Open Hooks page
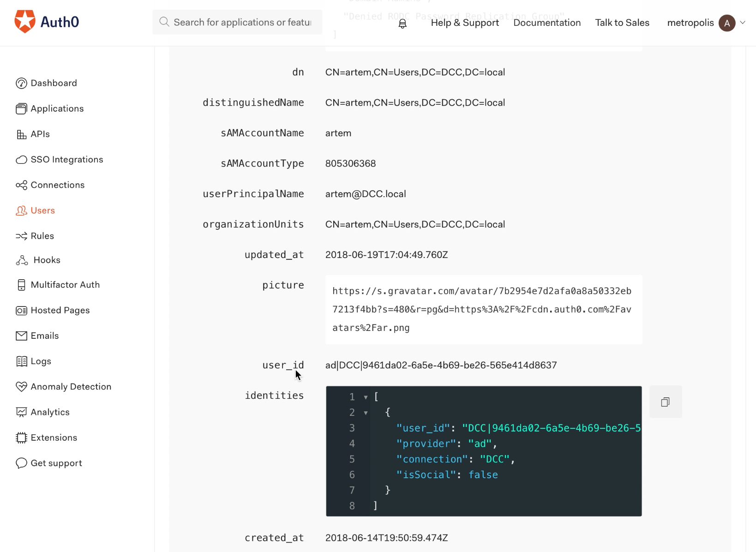This screenshot has width=756, height=552. [x=47, y=260]
